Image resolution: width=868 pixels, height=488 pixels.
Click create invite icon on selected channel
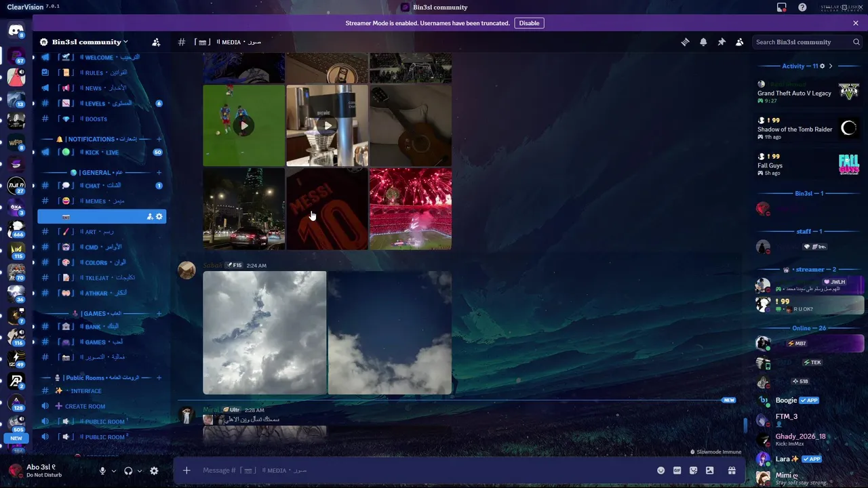coord(150,217)
